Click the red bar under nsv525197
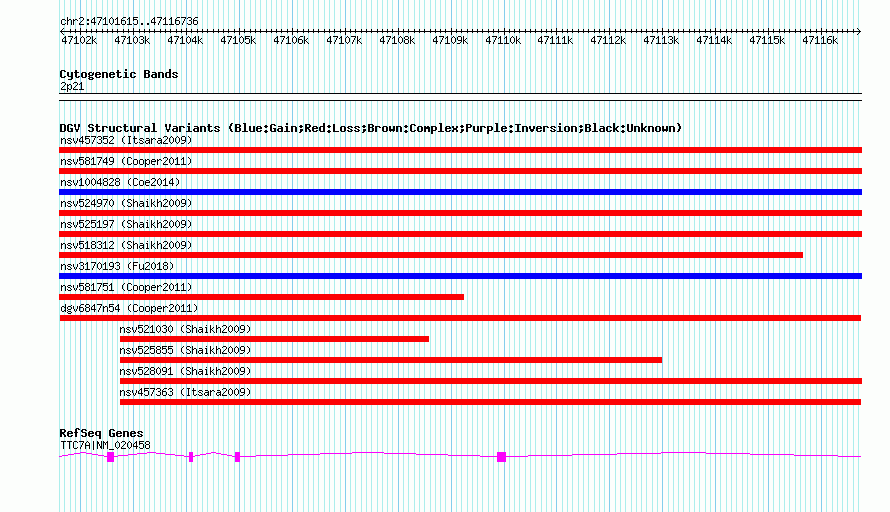 [460, 234]
